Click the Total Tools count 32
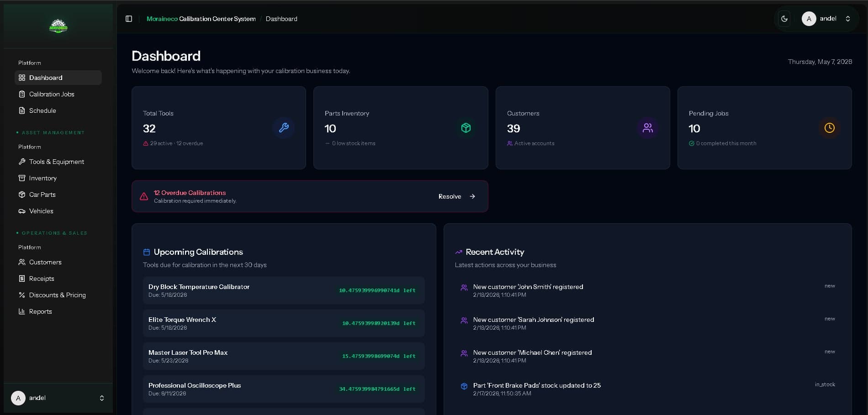This screenshot has height=415, width=868. 149,128
